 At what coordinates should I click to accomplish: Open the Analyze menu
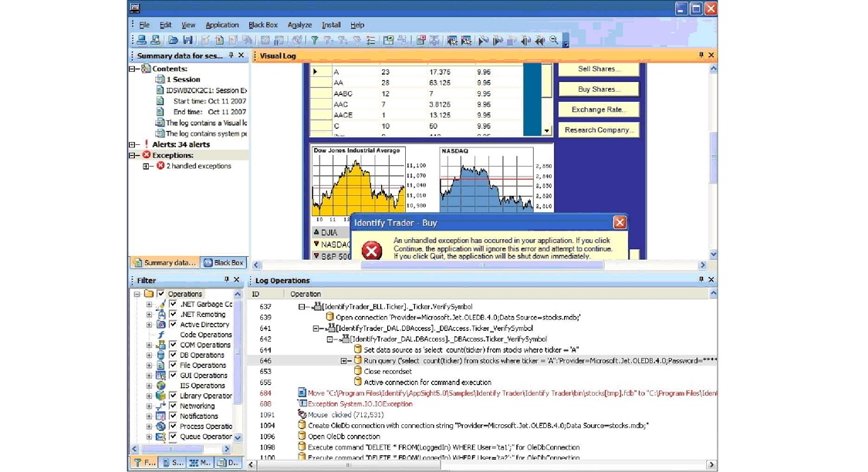299,25
